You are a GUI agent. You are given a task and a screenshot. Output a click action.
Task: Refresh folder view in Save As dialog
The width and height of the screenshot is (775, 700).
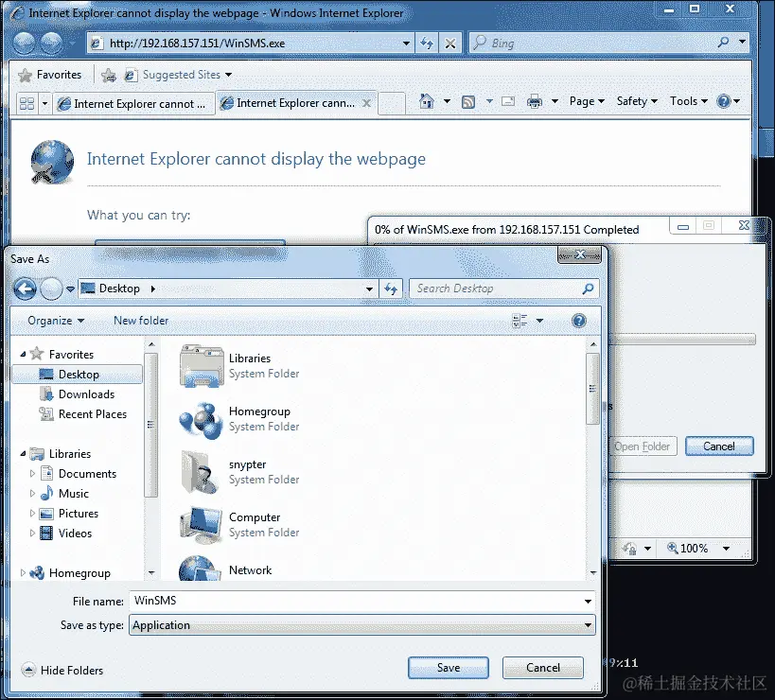391,289
